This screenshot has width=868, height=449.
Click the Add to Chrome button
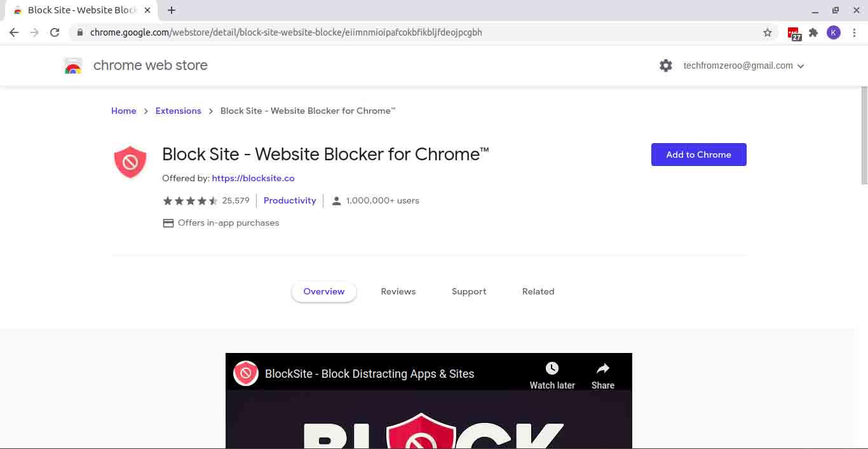point(699,155)
